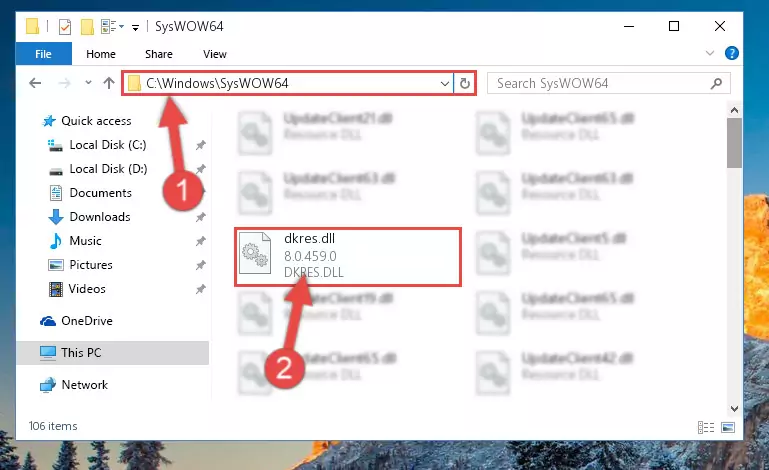Close the SysWOW64 window
Screen dimensions: 769x470
719,26
